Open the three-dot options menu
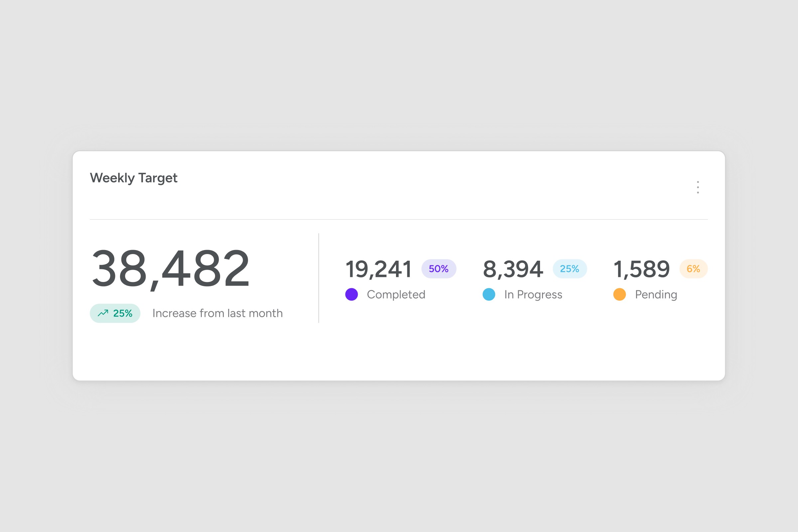This screenshot has width=798, height=532. tap(698, 187)
